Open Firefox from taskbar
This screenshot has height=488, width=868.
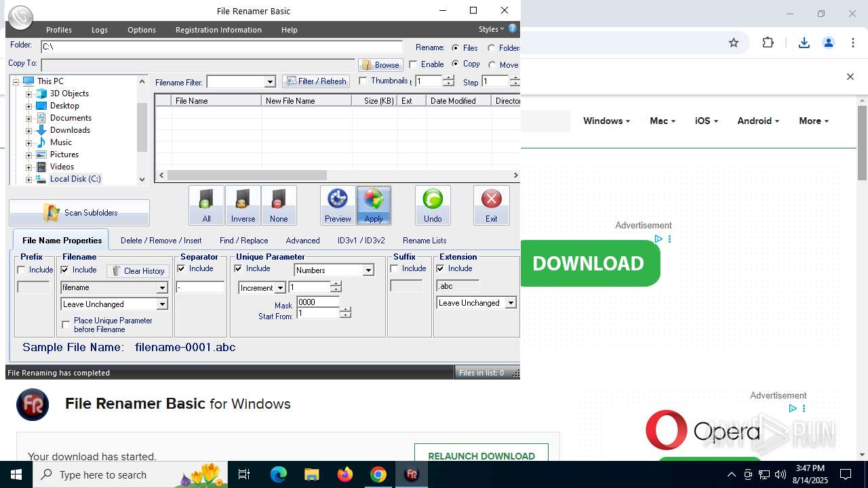pos(344,474)
